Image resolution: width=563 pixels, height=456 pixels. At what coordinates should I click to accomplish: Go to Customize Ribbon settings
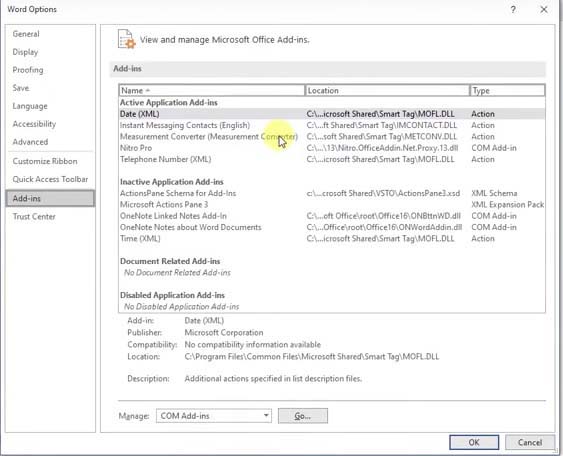[45, 161]
